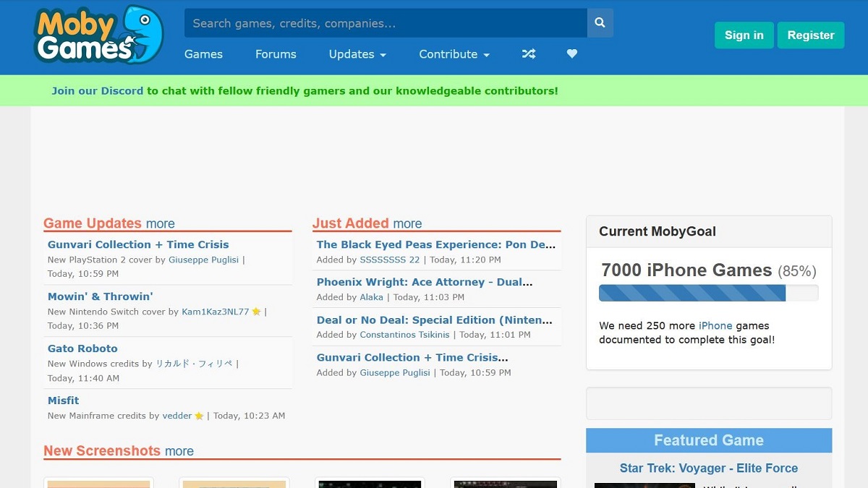Open Star Trek: Voyager - Elite Force
The height and width of the screenshot is (488, 868).
[x=708, y=468]
